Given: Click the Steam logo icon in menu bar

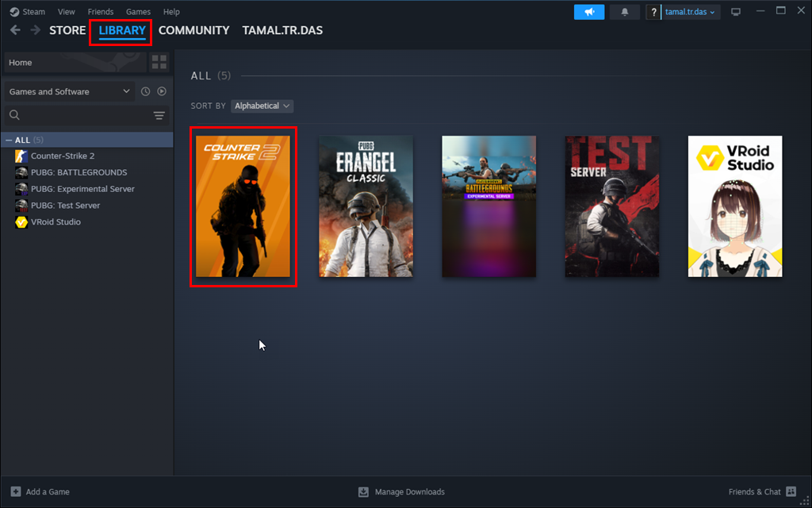Looking at the screenshot, I should tap(14, 11).
